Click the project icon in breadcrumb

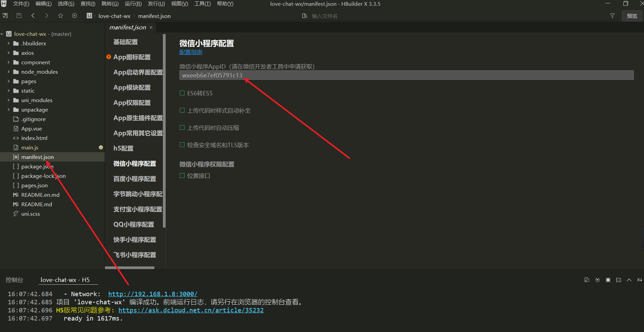point(89,16)
